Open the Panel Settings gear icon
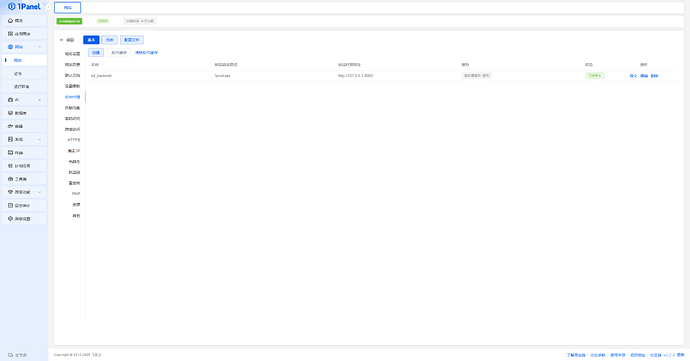This screenshot has width=690, height=361. click(11, 219)
